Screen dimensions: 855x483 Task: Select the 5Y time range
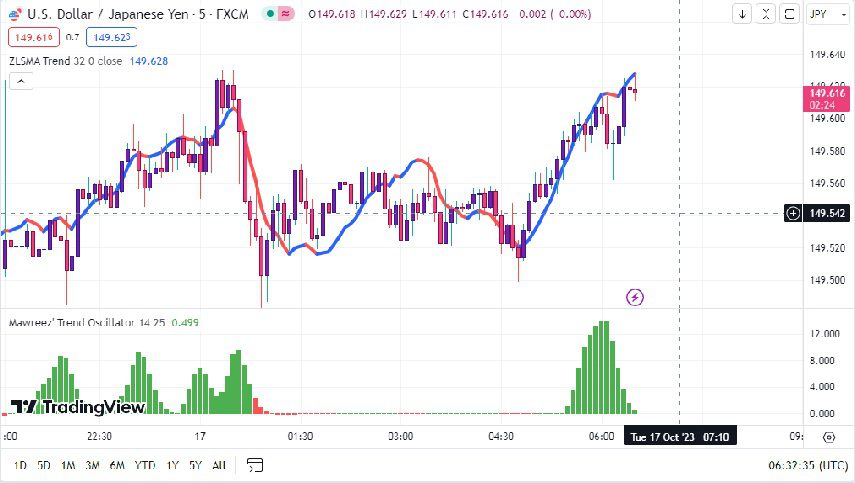195,465
